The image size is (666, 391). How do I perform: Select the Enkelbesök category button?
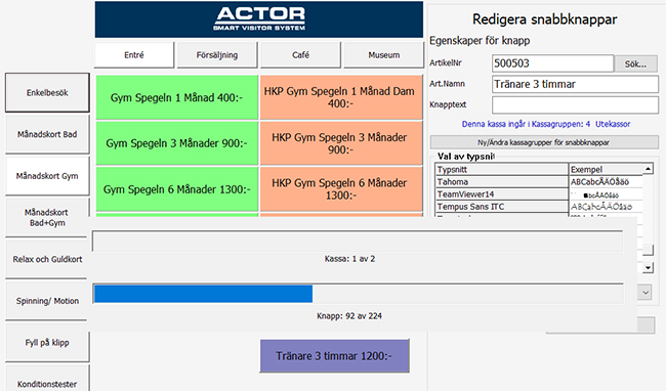click(47, 93)
